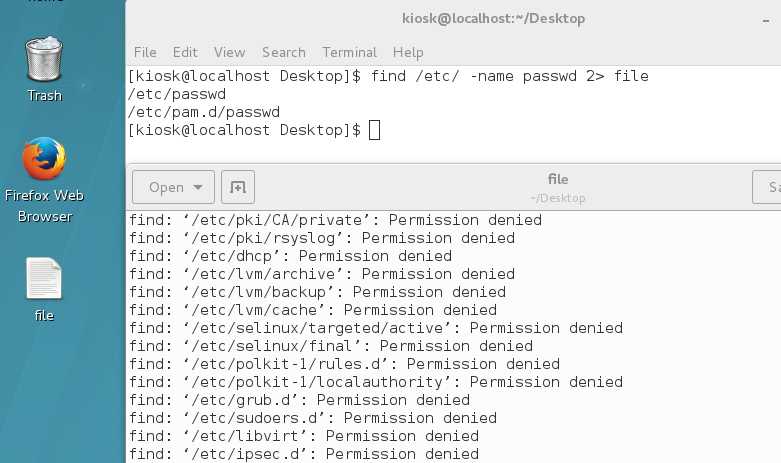Viewport: 781px width, 463px height.
Task: Click the '/etc/dhcp' Permission denied line
Action: tap(290, 256)
